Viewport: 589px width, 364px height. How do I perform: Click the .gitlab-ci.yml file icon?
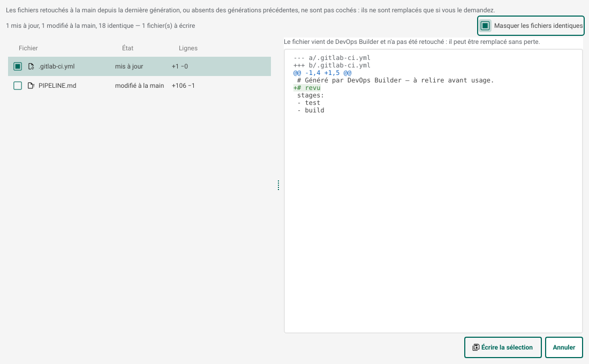point(31,66)
